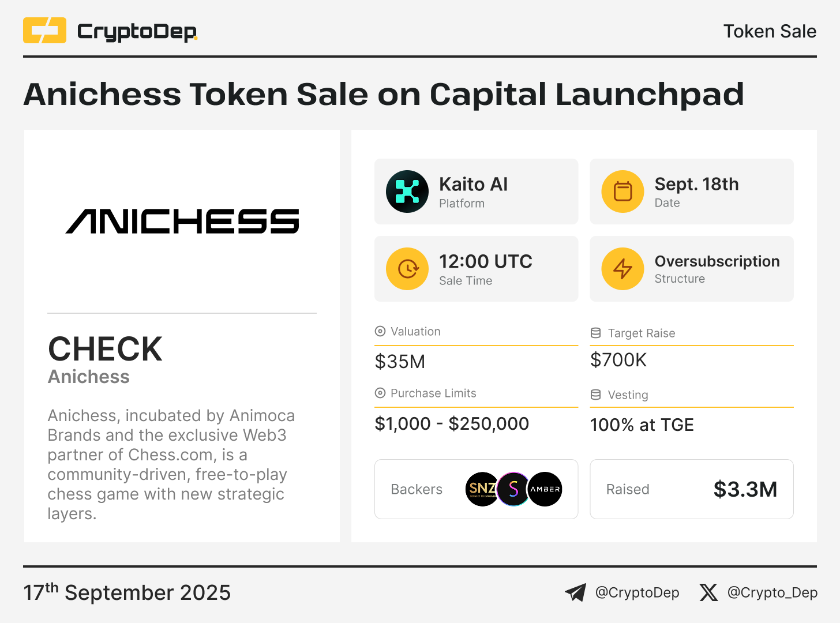Click the yellow clock sale time icon
Viewport: 840px width, 623px height.
pos(407,269)
